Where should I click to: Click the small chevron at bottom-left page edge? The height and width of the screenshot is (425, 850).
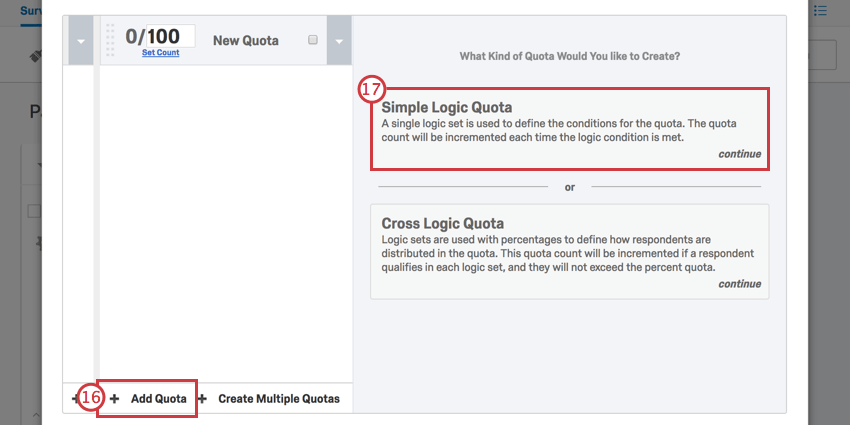pyautogui.click(x=38, y=413)
